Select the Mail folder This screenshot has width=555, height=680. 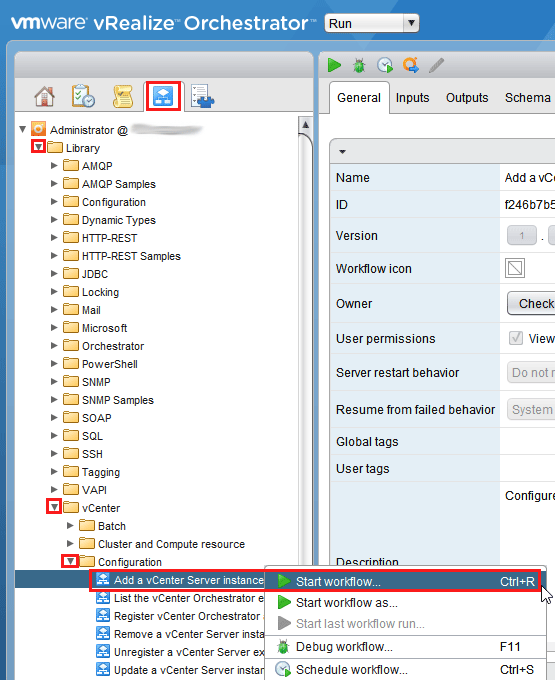[x=91, y=310]
